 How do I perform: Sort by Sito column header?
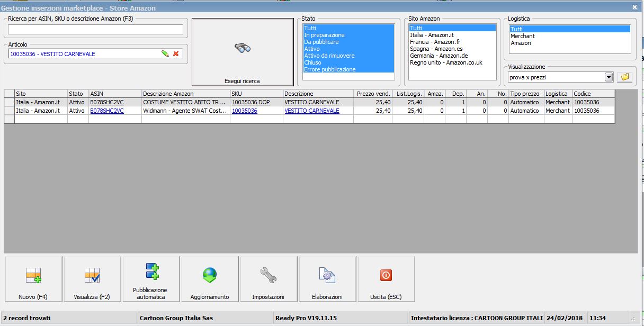[x=41, y=94]
